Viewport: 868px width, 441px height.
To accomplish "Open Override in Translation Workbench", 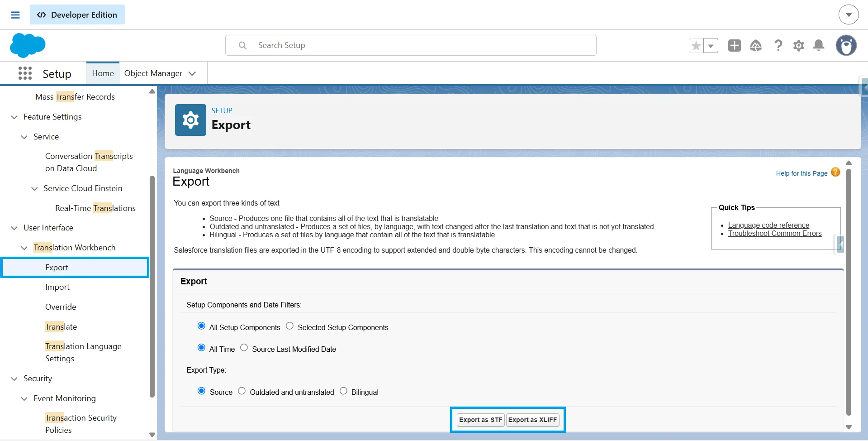I will [61, 307].
